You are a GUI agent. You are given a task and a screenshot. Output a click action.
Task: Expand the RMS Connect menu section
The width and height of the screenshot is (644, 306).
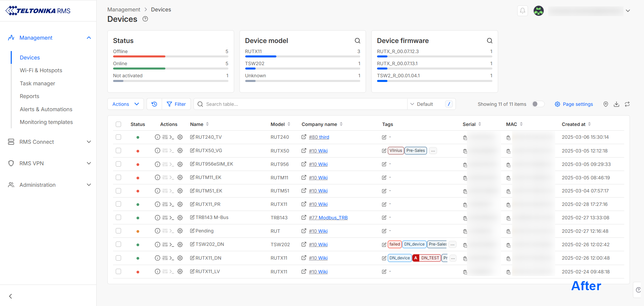[48, 142]
